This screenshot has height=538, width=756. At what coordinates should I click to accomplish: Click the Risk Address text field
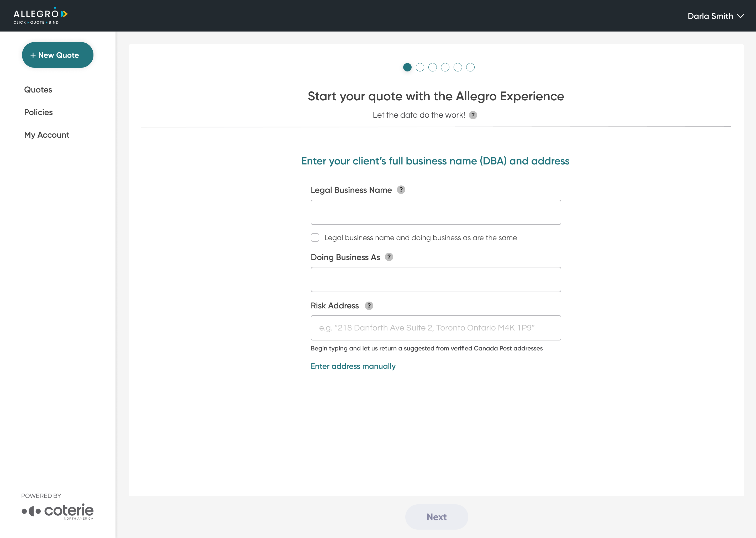click(435, 328)
